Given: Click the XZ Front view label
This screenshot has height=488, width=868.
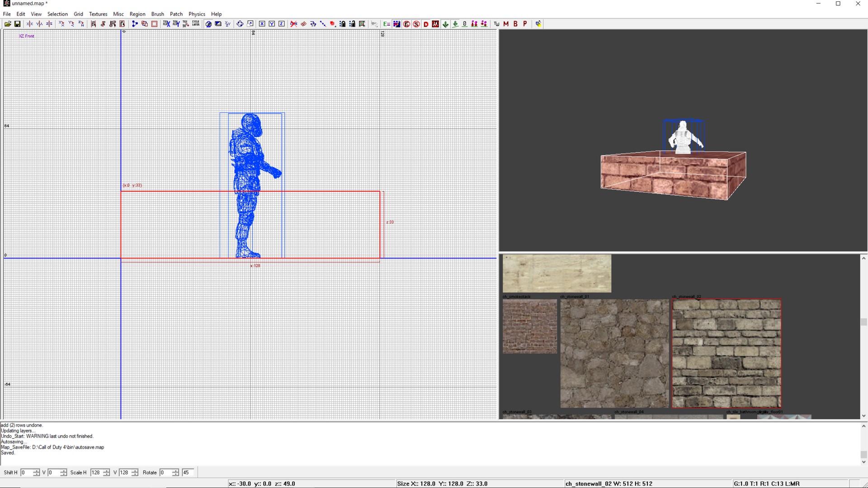Looking at the screenshot, I should click(26, 36).
